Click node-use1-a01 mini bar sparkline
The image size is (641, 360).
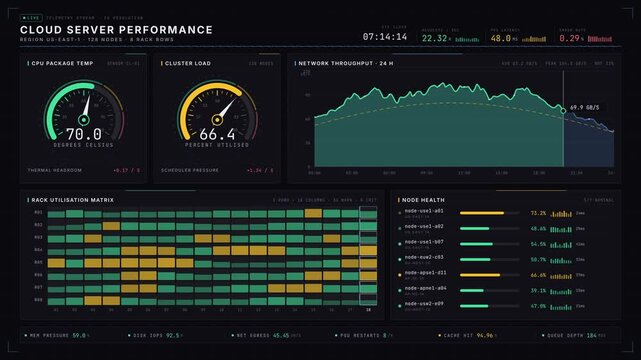(561, 213)
